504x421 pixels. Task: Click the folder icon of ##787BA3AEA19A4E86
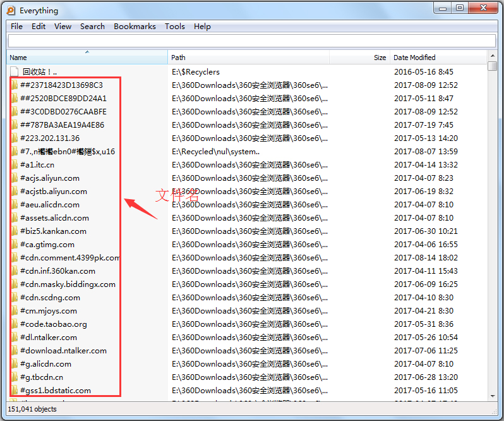pos(14,125)
